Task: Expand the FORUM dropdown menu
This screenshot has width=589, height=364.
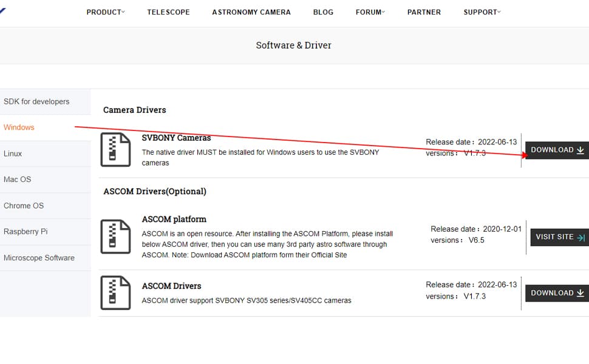Action: point(370,12)
